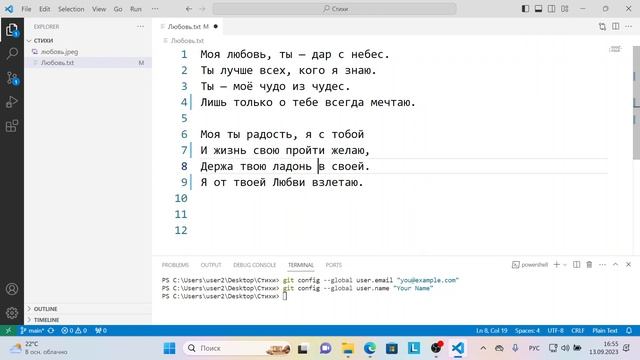
Task: Go forward with the navigation arrow
Action: pyautogui.click(x=202, y=9)
